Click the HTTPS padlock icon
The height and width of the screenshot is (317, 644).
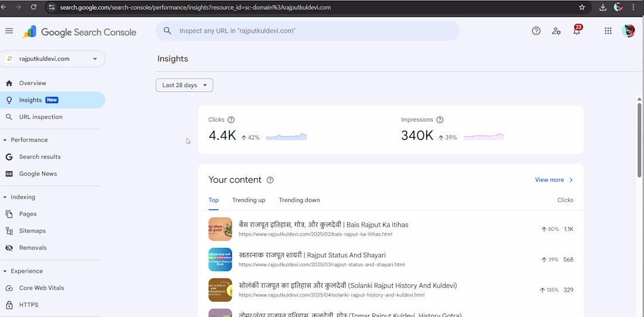coord(9,305)
